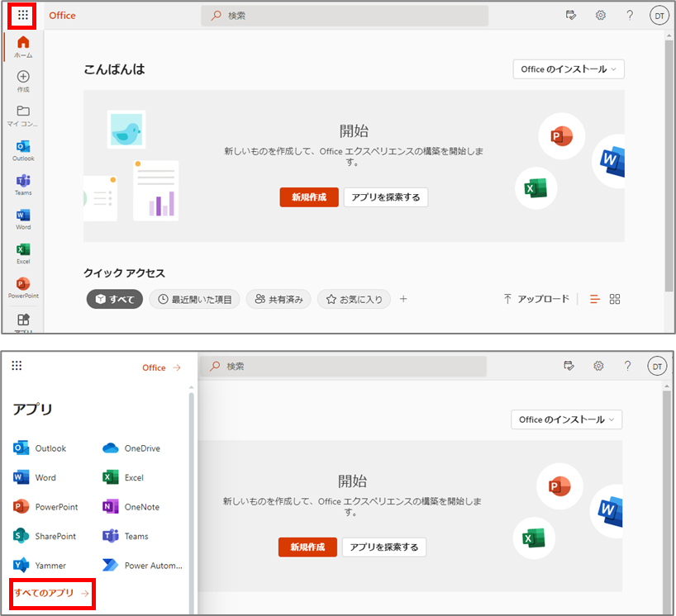Switch quick access to list view
This screenshot has height=616, width=676.
594,299
